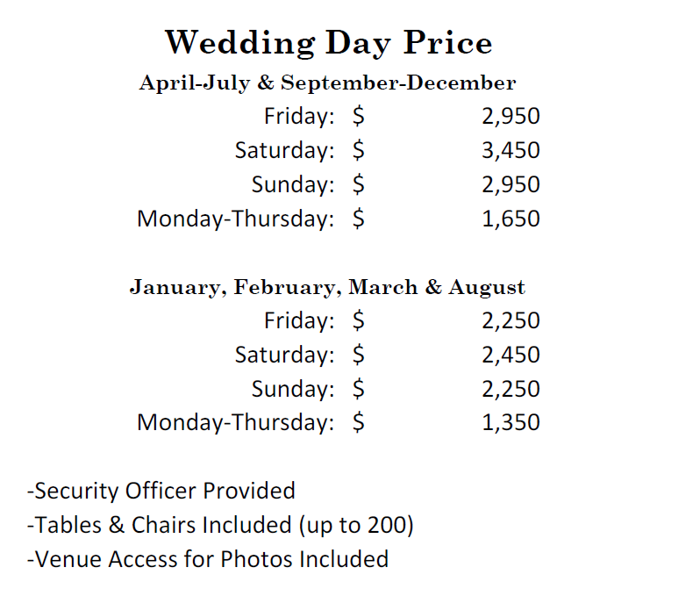This screenshot has width=700, height=596.
Task: Click the Monday-Thursday label beside 1,350
Action: (235, 423)
